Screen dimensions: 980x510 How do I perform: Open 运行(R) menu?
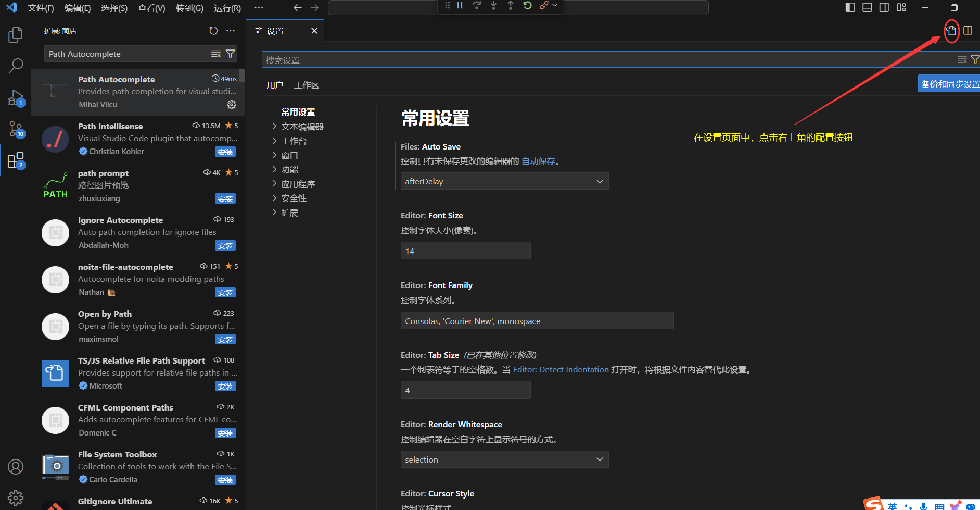[x=227, y=8]
